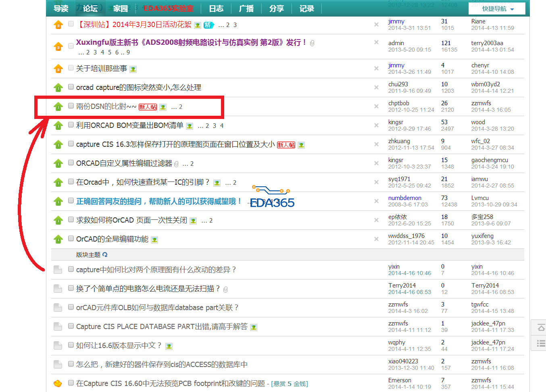This screenshot has height=392, width=546.
Task: Open the 记录 tab
Action: [307, 8]
